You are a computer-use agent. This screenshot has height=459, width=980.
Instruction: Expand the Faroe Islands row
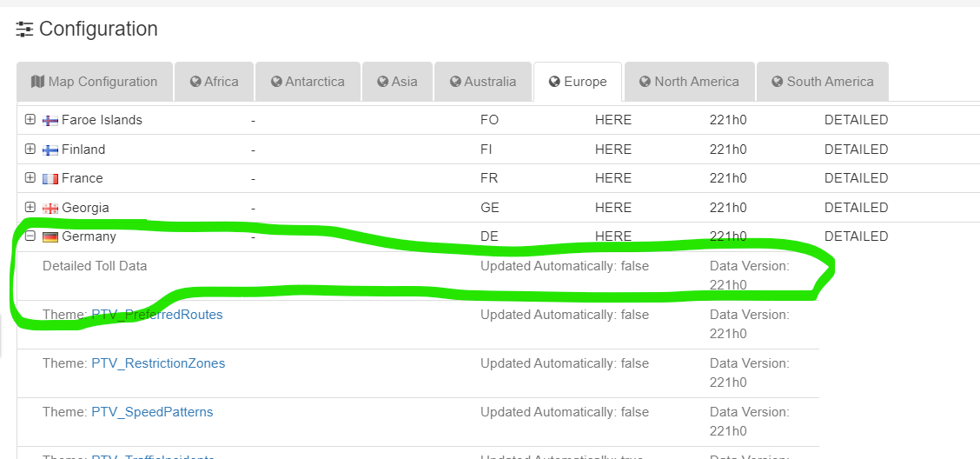[30, 120]
